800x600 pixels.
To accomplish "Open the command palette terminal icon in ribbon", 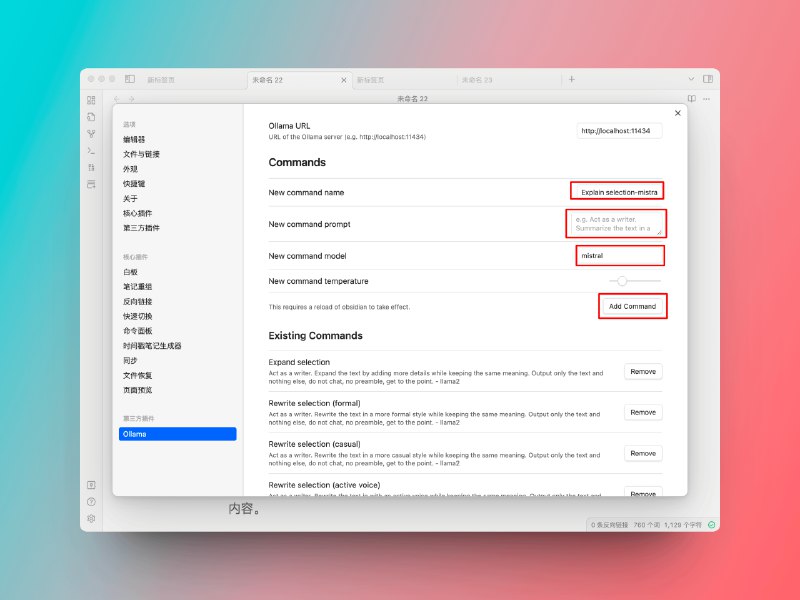I will [91, 151].
